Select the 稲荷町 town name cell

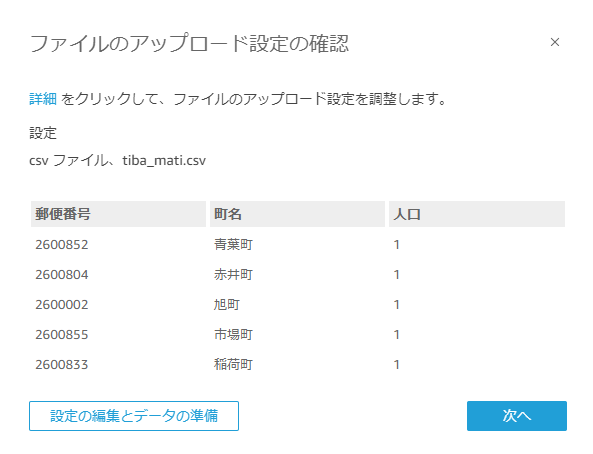coord(233,364)
